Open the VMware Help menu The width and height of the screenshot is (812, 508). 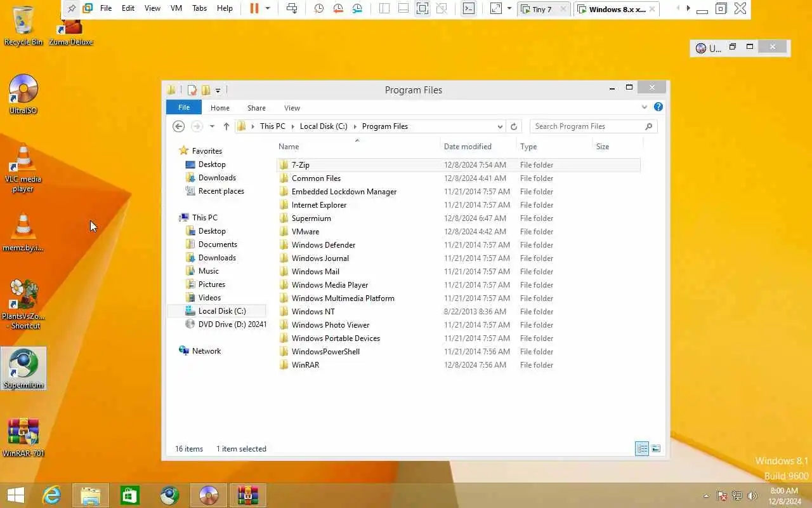pyautogui.click(x=225, y=8)
